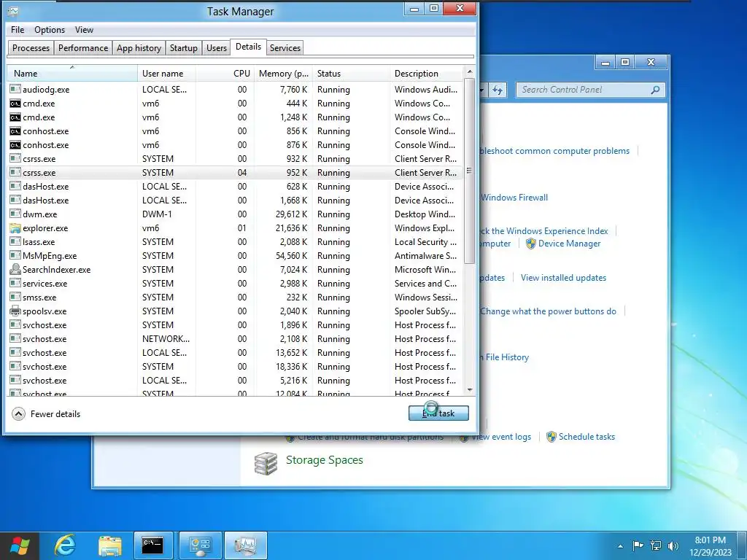Open Schedule tasks link
Screen dimensions: 747x560
(587, 437)
